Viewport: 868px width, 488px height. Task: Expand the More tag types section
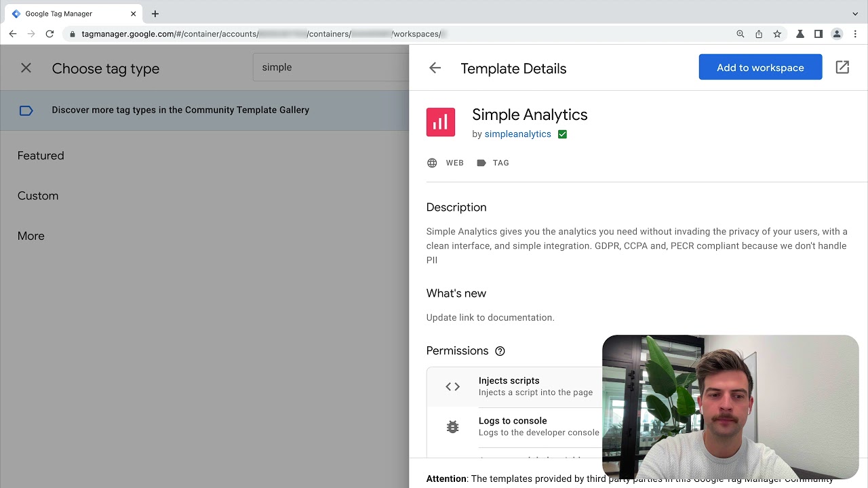tap(31, 236)
